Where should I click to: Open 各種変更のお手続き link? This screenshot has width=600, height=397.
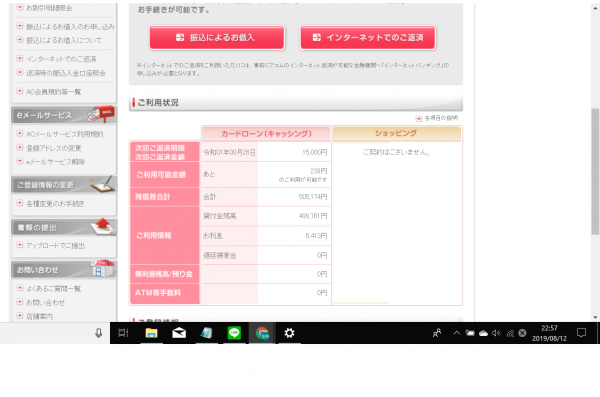pyautogui.click(x=55, y=204)
